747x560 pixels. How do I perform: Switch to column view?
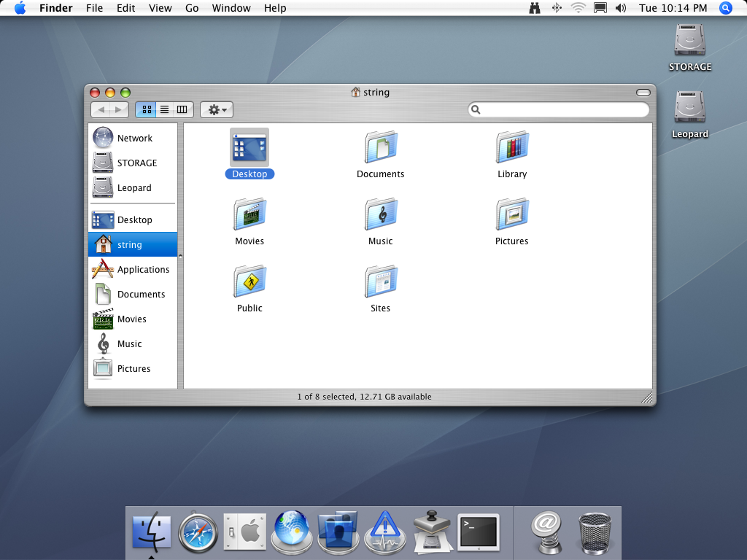[x=182, y=109]
